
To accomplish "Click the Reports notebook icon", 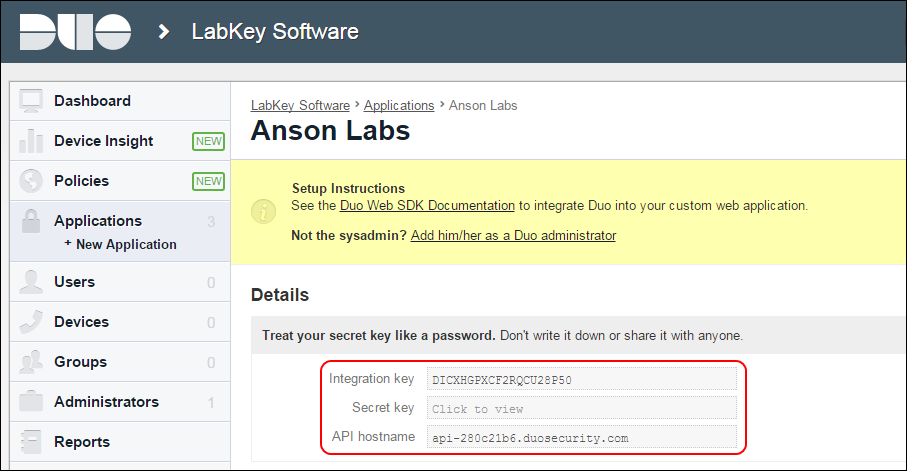I will (x=31, y=441).
